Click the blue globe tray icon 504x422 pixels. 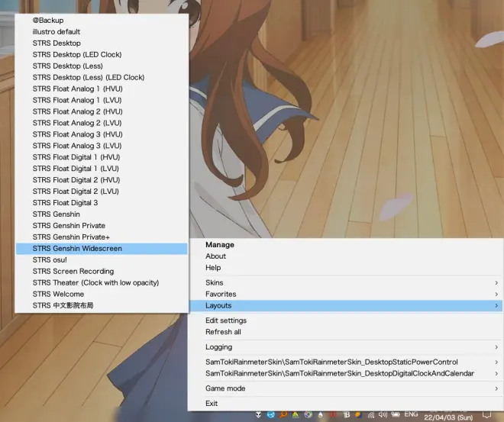click(271, 415)
